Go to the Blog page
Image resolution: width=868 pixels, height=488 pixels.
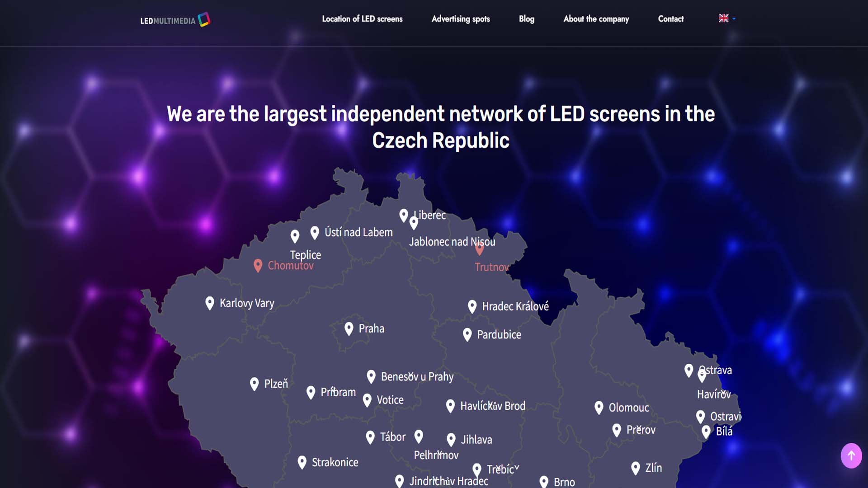(x=526, y=19)
